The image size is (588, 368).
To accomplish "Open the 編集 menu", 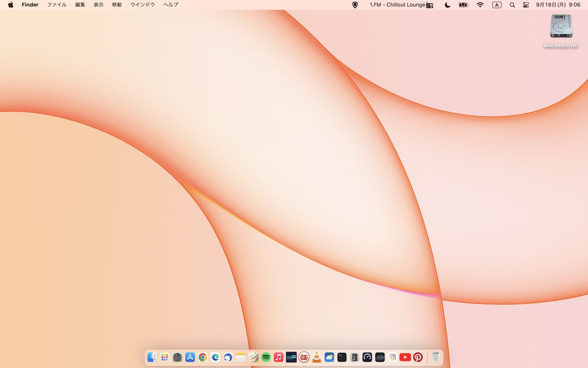I will [x=80, y=5].
